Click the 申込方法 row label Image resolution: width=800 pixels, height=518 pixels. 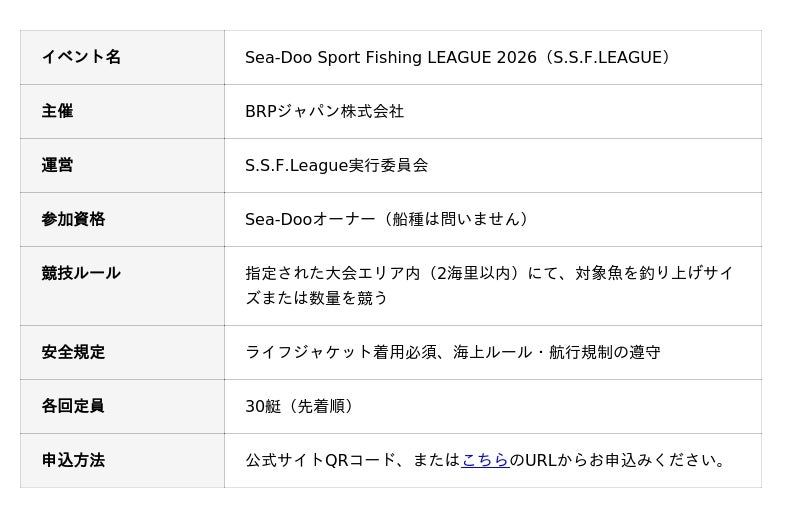click(73, 460)
